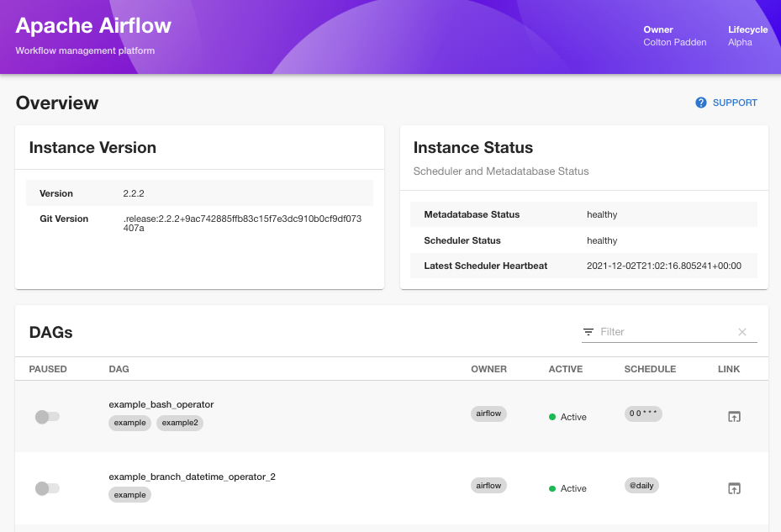Image resolution: width=781 pixels, height=532 pixels.
Task: Click the example2 tag chip
Action: pos(180,423)
